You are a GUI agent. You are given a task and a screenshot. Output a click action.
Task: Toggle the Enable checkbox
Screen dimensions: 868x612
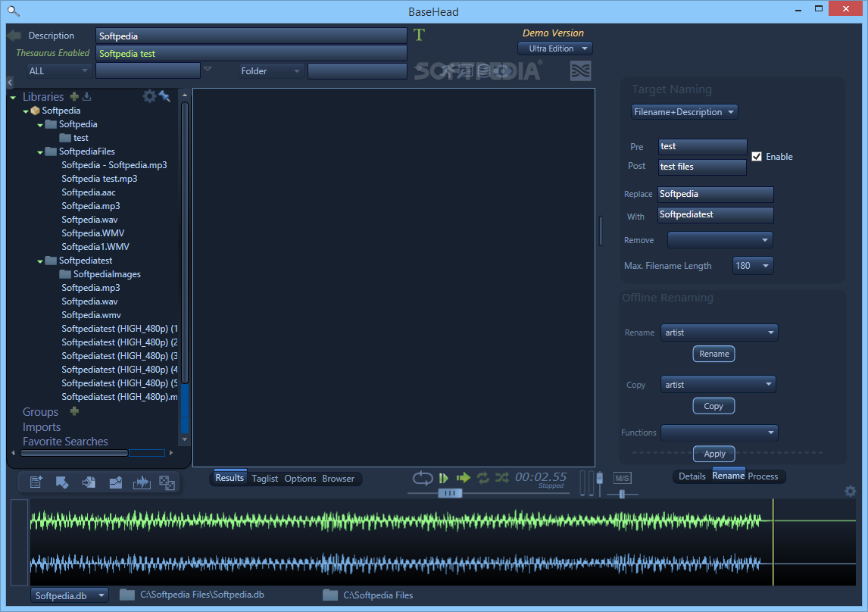pos(757,157)
